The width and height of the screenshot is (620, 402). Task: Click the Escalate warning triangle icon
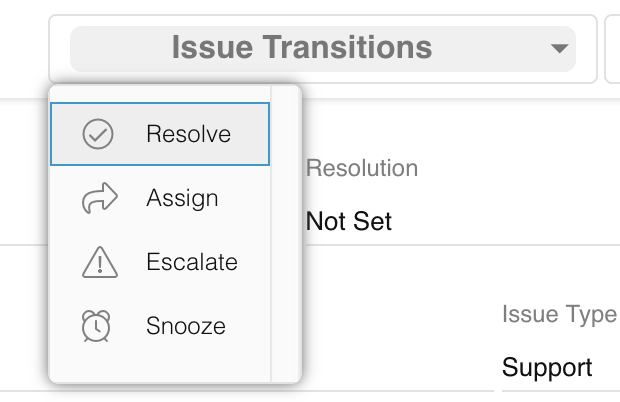tap(100, 262)
